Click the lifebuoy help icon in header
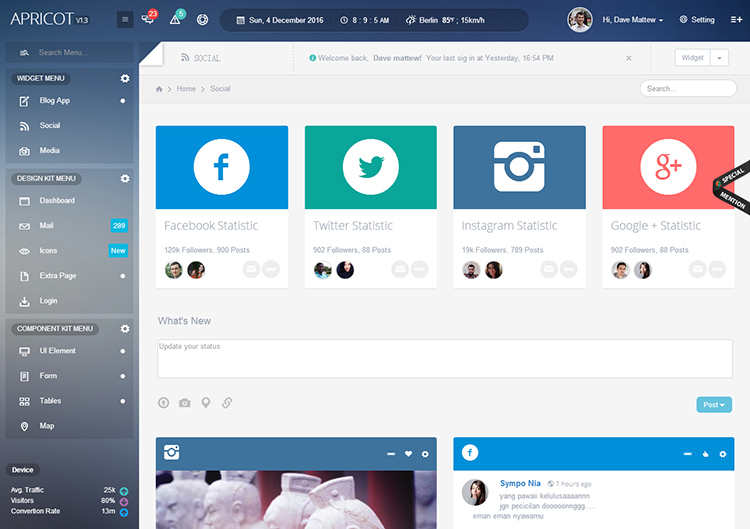 [x=202, y=20]
